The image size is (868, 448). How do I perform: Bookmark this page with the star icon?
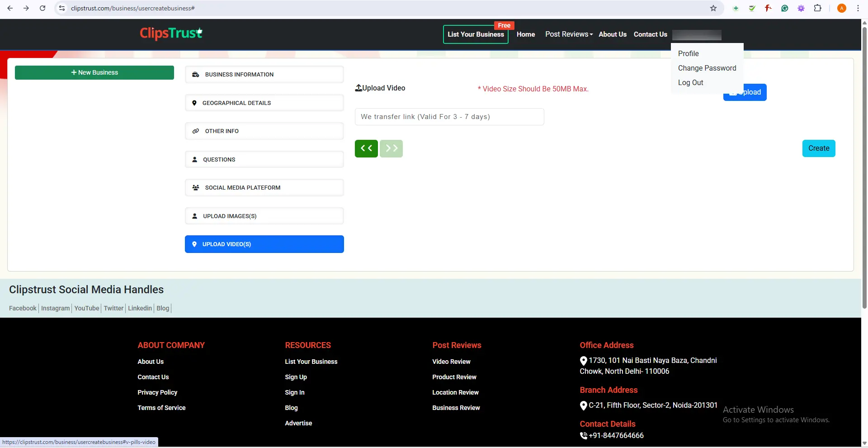[x=713, y=8]
